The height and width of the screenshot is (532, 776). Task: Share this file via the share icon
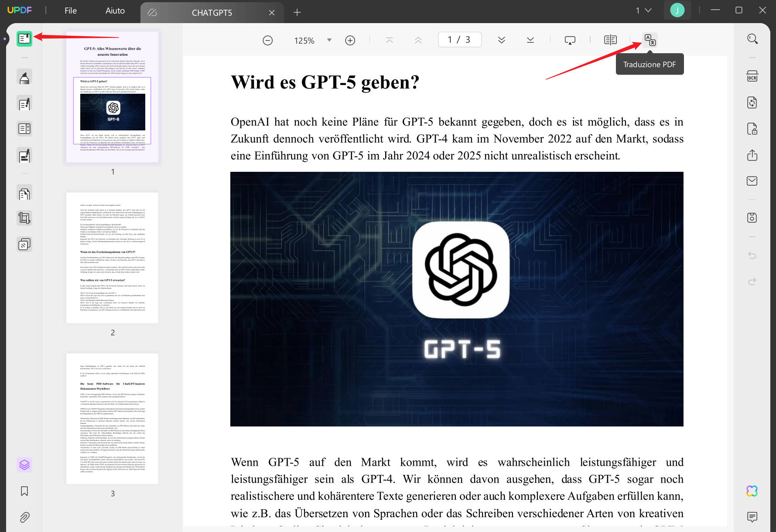point(752,155)
